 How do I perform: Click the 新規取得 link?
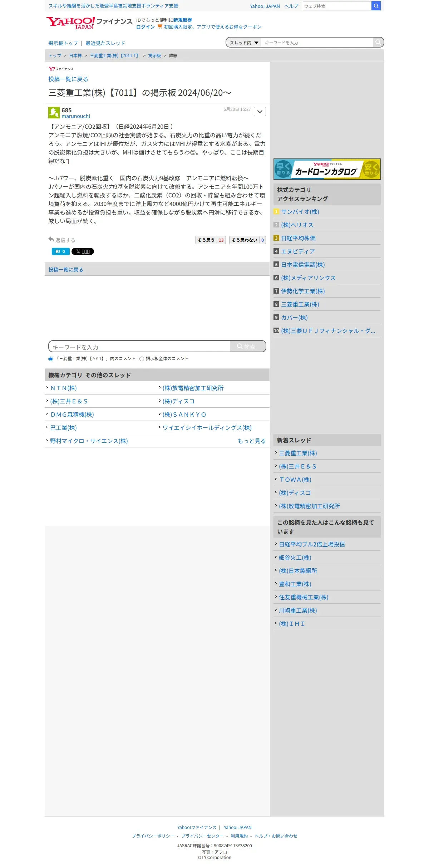point(183,20)
